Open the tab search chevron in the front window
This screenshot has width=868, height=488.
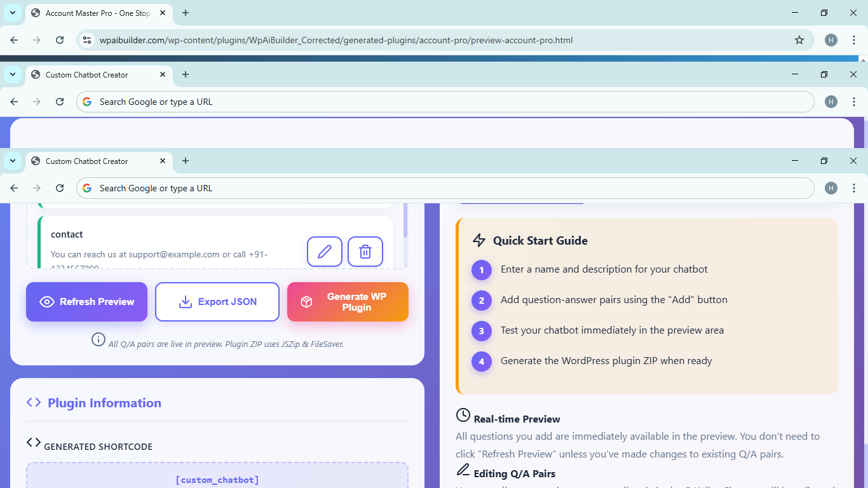point(12,161)
